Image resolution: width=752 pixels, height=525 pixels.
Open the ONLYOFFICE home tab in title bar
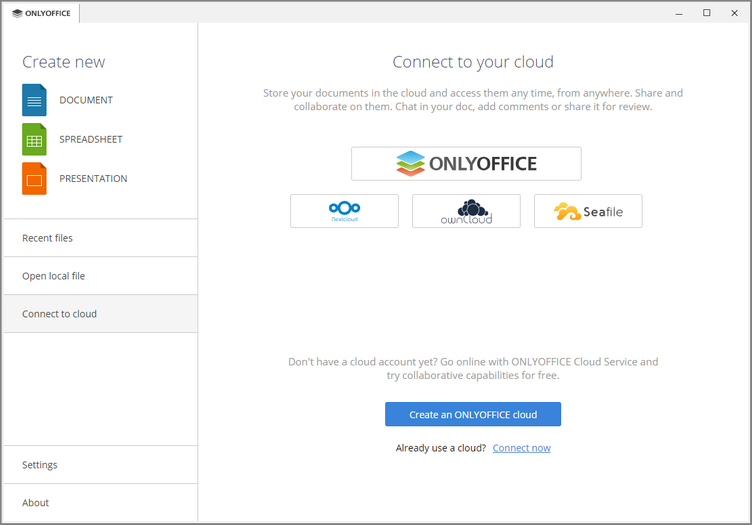pyautogui.click(x=41, y=13)
